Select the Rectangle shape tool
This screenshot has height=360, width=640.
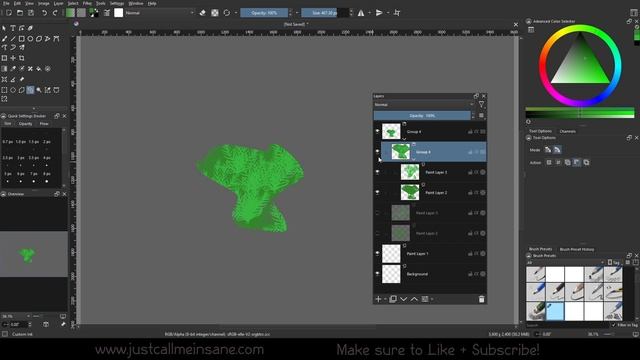click(x=21, y=39)
